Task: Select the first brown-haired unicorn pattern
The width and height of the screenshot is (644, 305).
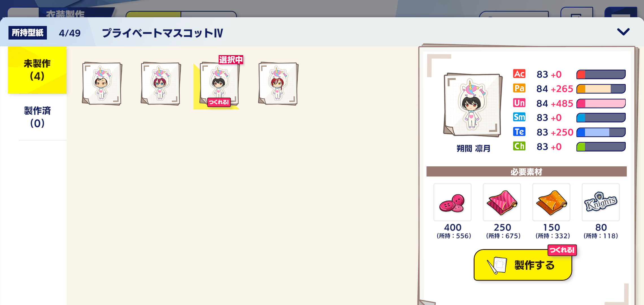Action: point(102,84)
